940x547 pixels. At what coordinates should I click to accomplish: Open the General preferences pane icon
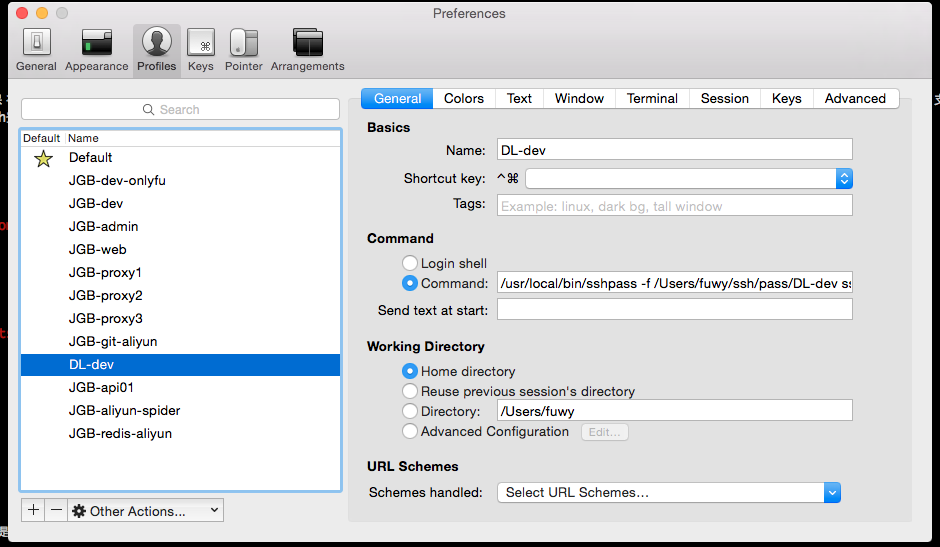(36, 49)
